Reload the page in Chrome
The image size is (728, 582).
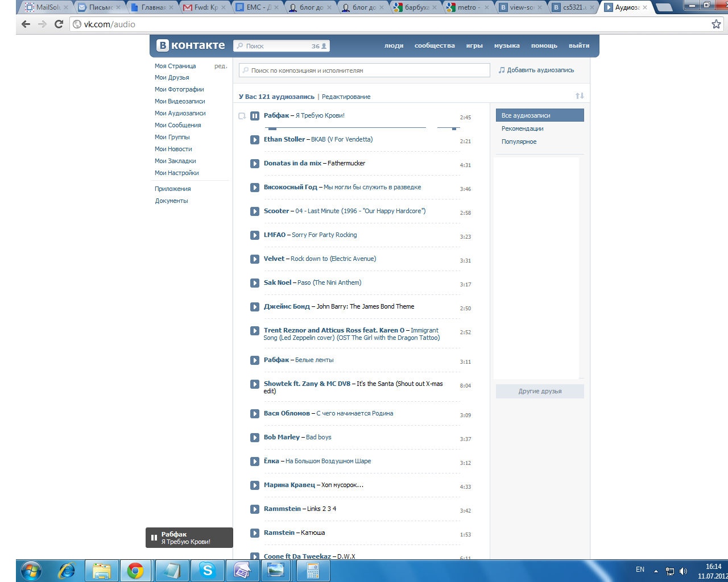[x=59, y=24]
